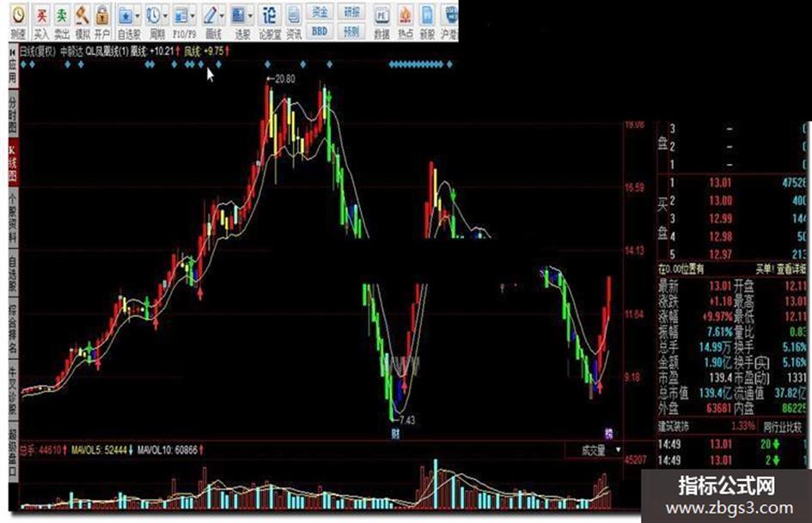This screenshot has height=523, width=812.
Task: Click the QL凤凰线(1) indicator name
Action: pyautogui.click(x=107, y=52)
